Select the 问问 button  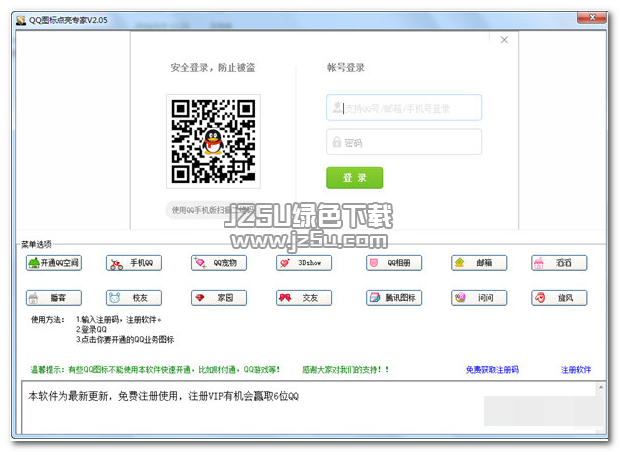[x=479, y=298]
